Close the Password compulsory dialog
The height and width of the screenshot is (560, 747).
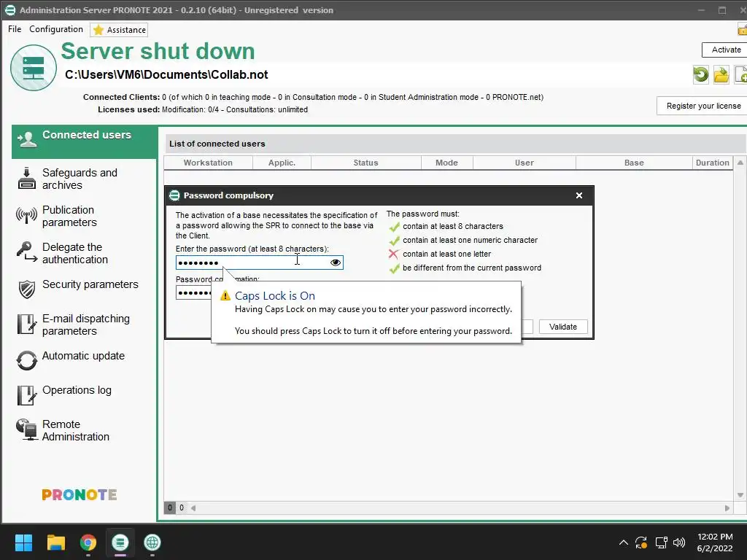578,195
